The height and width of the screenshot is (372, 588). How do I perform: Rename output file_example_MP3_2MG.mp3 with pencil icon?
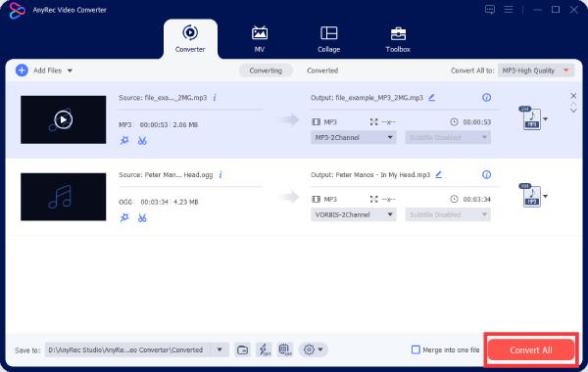[x=431, y=97]
